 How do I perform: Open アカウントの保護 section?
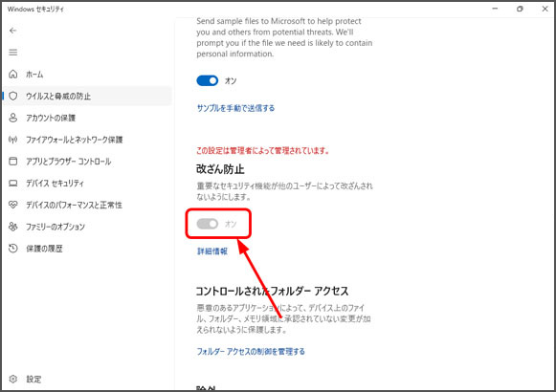[87, 118]
